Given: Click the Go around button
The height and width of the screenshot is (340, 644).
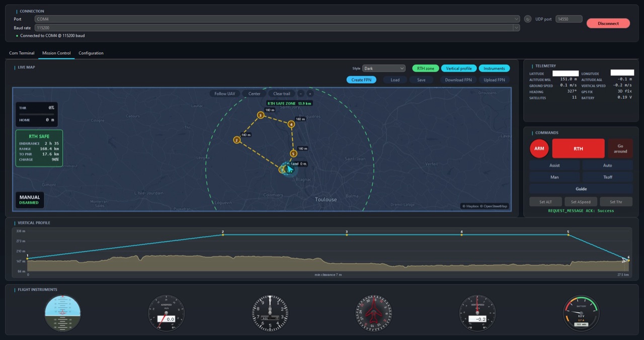Looking at the screenshot, I should 620,148.
